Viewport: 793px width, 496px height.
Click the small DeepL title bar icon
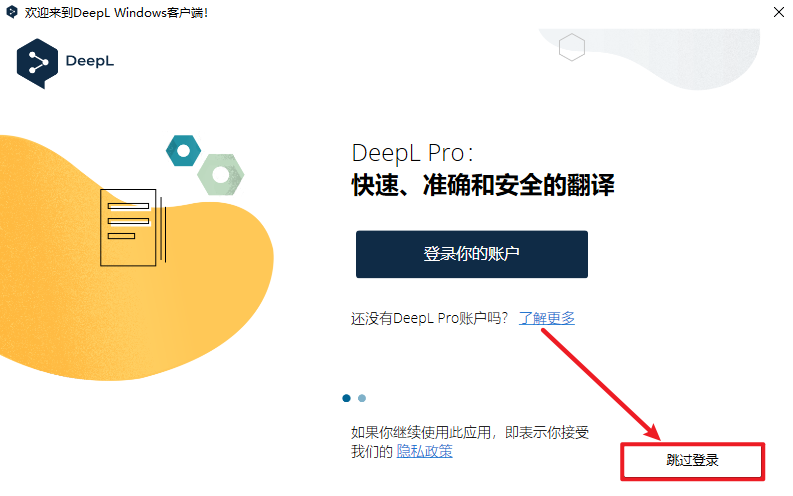tap(12, 12)
